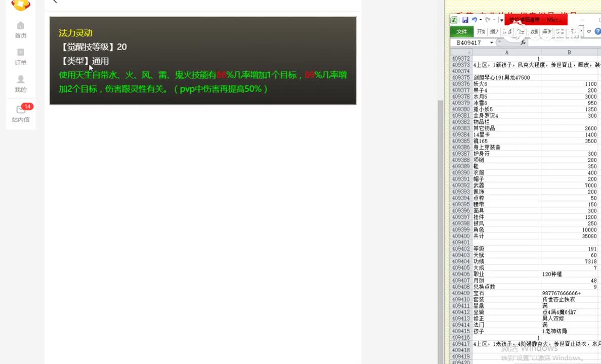601x364 pixels.
Task: Click cell 剑胆琴心191男龙47500
Action: tap(506, 77)
